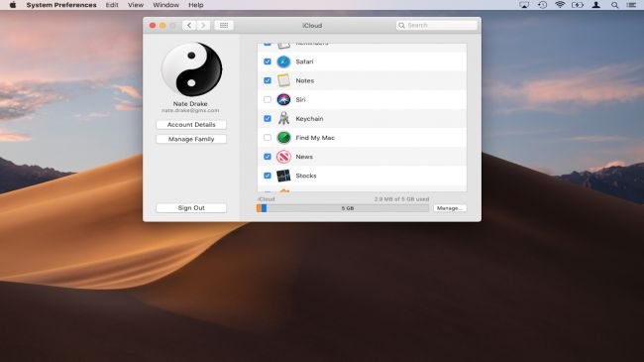Click the iCloud storage usage bar
Screen dimensions: 644x362
click(x=343, y=208)
